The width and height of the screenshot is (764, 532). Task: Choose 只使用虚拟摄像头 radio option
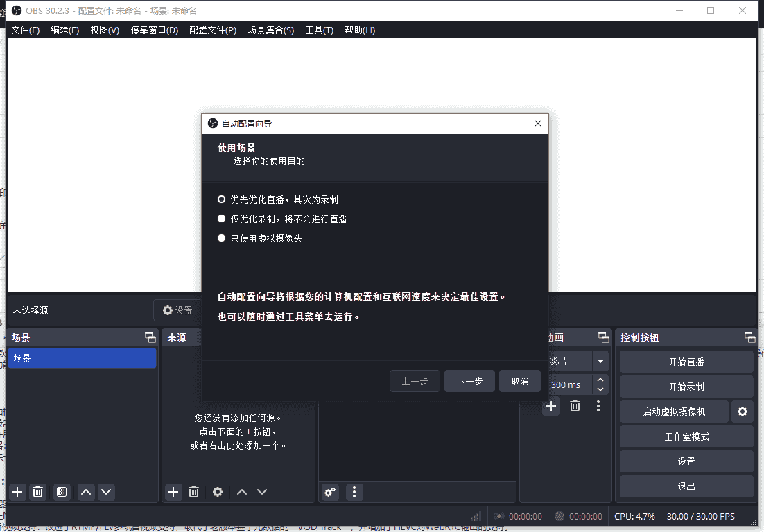point(222,238)
